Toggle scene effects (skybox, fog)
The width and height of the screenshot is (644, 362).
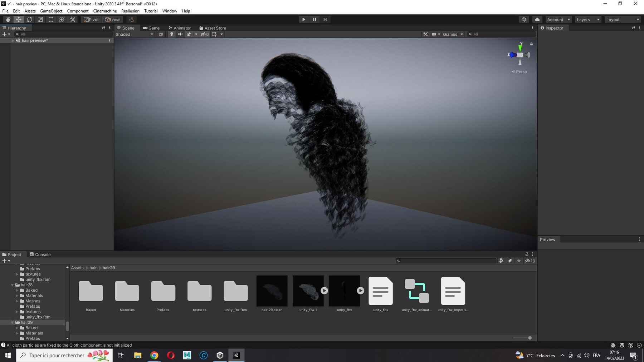(189, 34)
